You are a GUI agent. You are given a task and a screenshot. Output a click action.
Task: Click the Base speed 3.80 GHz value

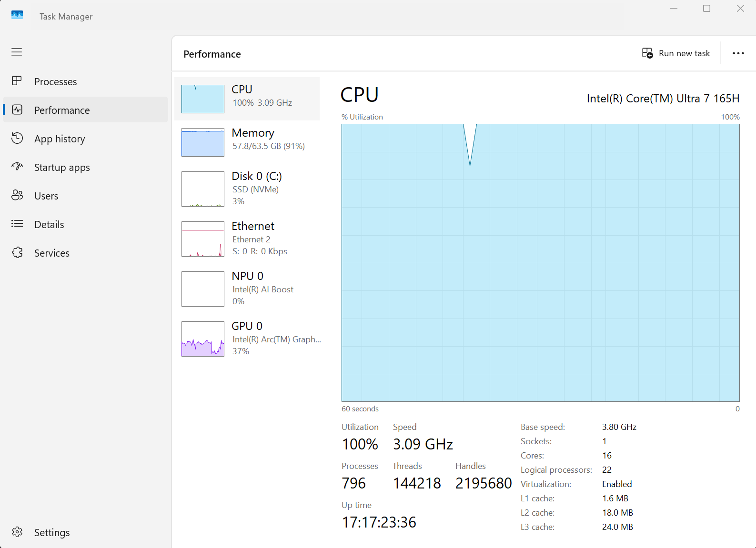[x=619, y=427]
